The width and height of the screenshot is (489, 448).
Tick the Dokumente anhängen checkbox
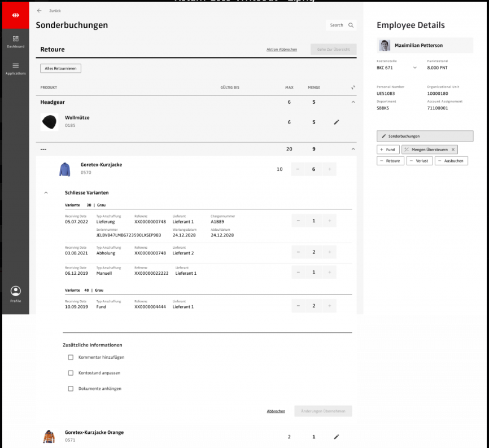71,389
